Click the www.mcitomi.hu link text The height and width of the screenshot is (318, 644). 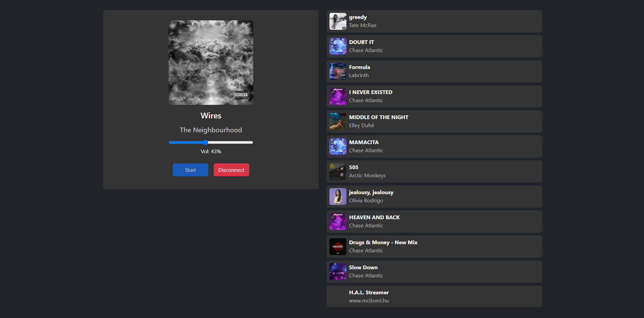[369, 300]
